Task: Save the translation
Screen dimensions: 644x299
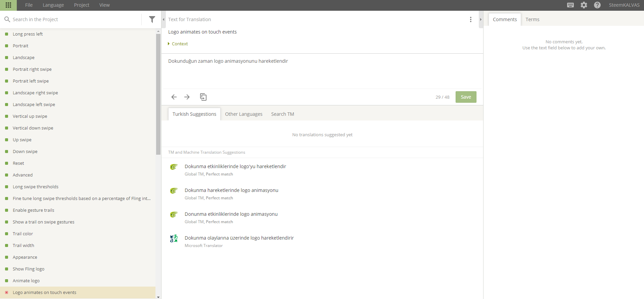Action: tap(466, 97)
